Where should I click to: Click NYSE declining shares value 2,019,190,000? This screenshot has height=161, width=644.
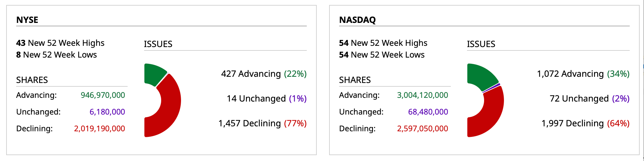pos(99,128)
